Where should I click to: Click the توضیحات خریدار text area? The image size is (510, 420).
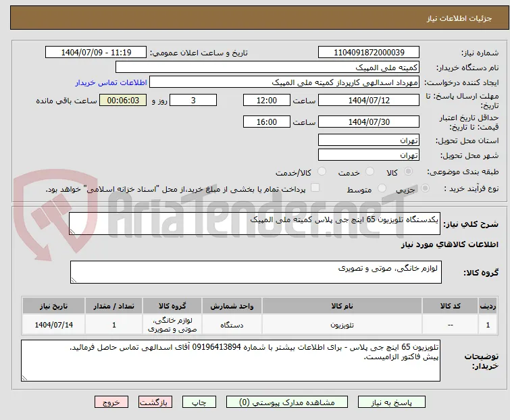coord(230,361)
